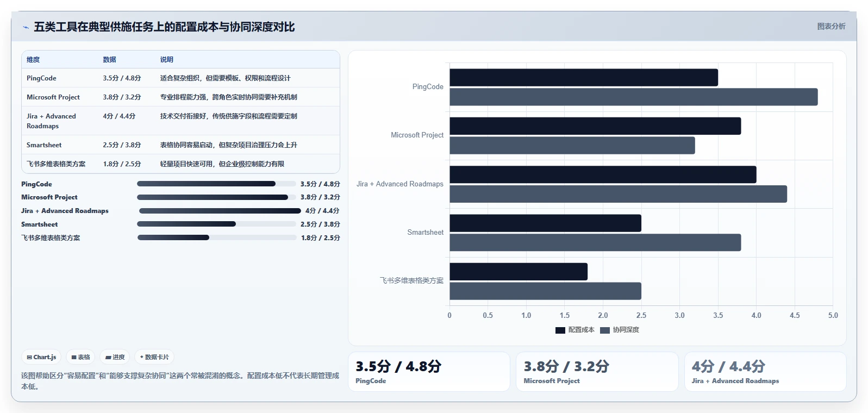Click the table value 2.5分 / 3.8分

pos(122,145)
